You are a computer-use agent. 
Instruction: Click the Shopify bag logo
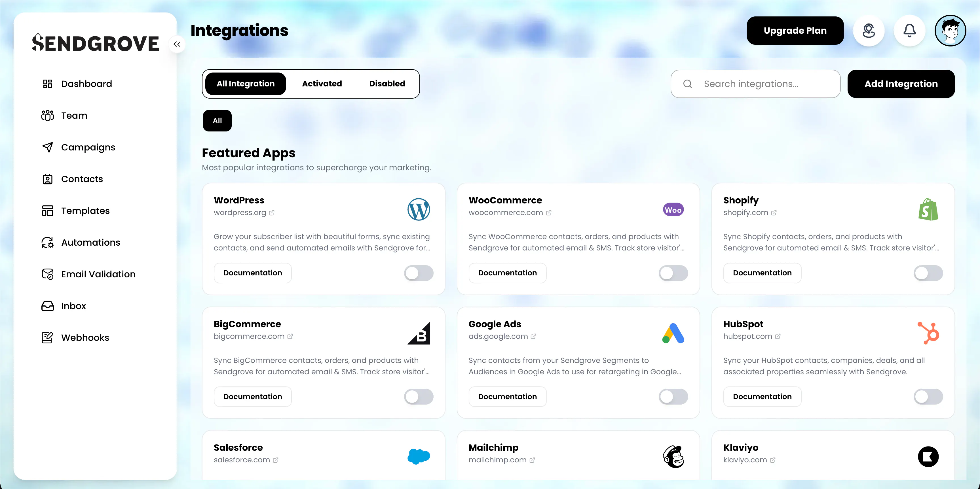coord(928,209)
